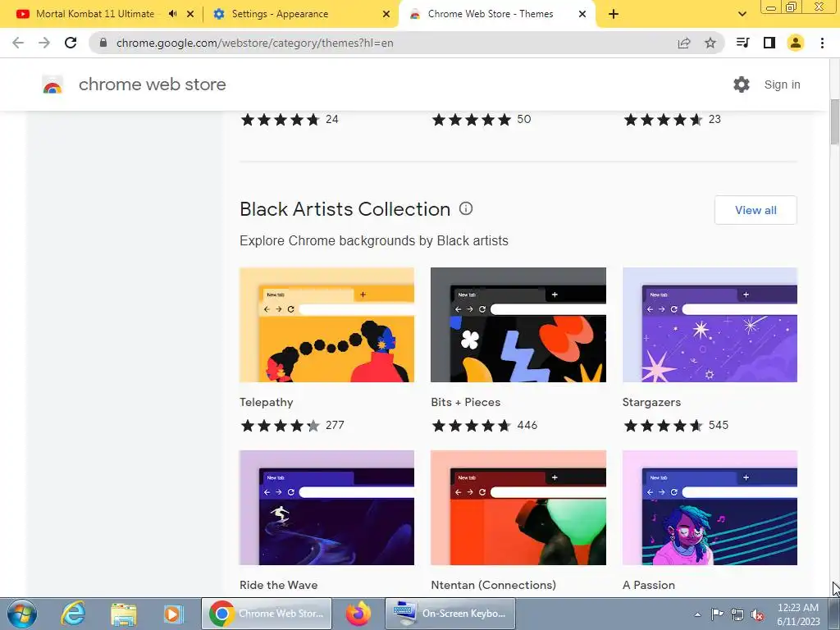The height and width of the screenshot is (630, 840).
Task: Close the Chrome Web Store tab
Action: [x=582, y=14]
